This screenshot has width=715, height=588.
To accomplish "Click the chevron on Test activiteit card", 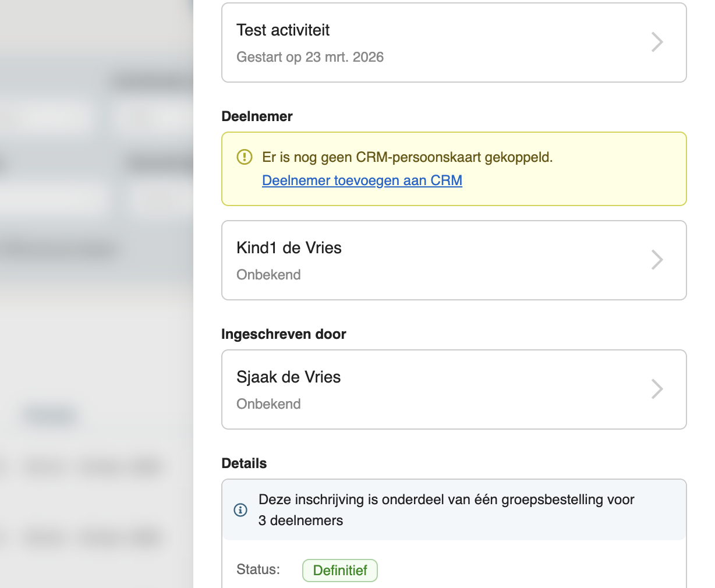I will [657, 42].
